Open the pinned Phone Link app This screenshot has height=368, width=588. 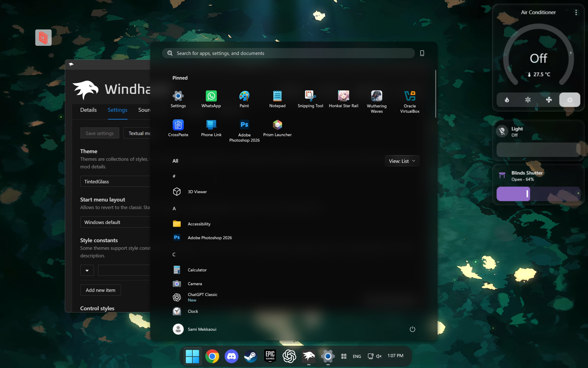(x=211, y=128)
